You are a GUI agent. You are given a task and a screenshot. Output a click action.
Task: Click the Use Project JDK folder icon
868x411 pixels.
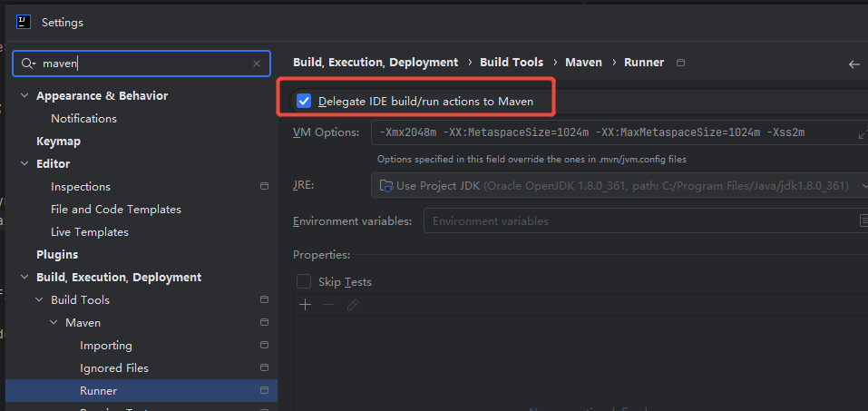[385, 186]
